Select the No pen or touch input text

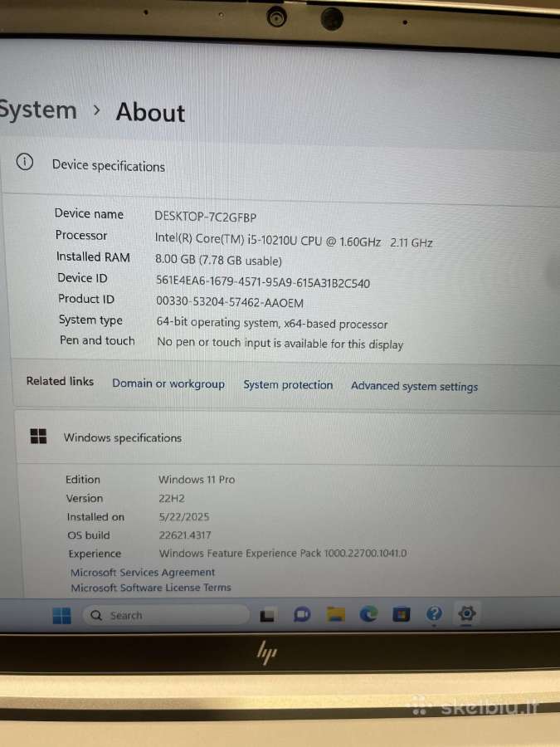pos(280,343)
